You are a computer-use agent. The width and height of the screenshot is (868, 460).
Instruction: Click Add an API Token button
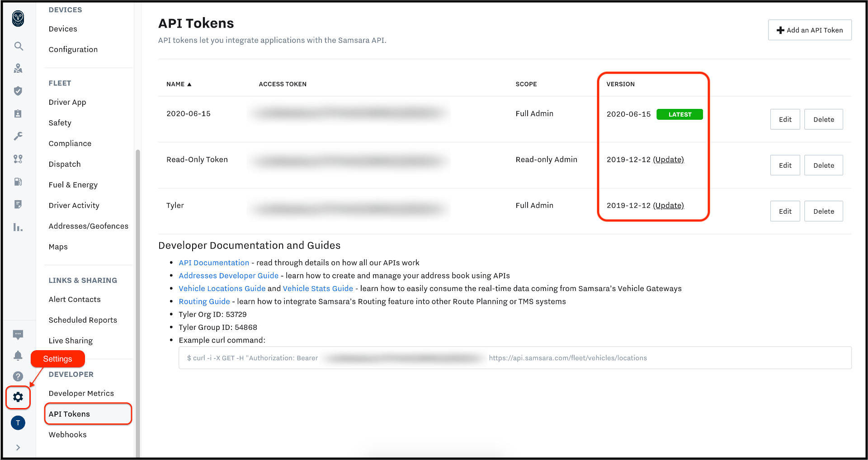(810, 30)
